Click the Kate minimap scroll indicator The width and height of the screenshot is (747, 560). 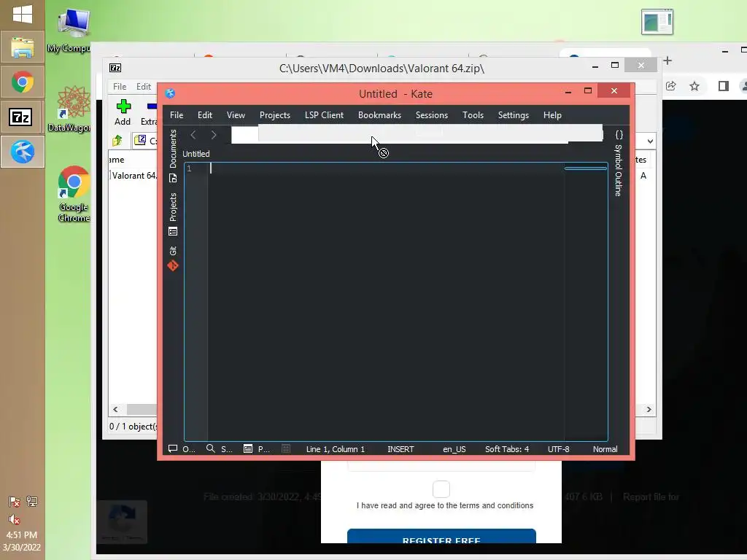[x=586, y=168]
